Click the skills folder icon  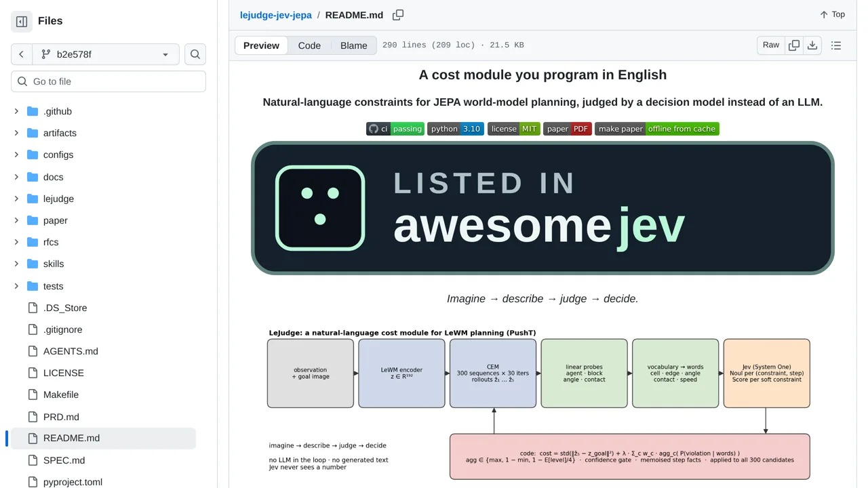(x=33, y=264)
